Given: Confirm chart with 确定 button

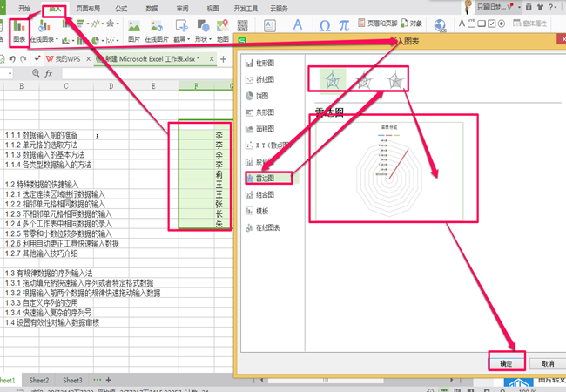Looking at the screenshot, I should [x=506, y=363].
